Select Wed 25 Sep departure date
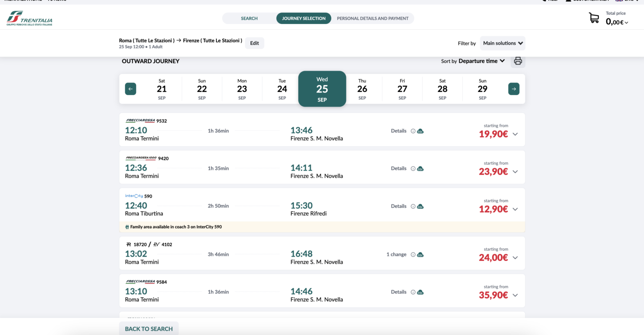 click(322, 88)
